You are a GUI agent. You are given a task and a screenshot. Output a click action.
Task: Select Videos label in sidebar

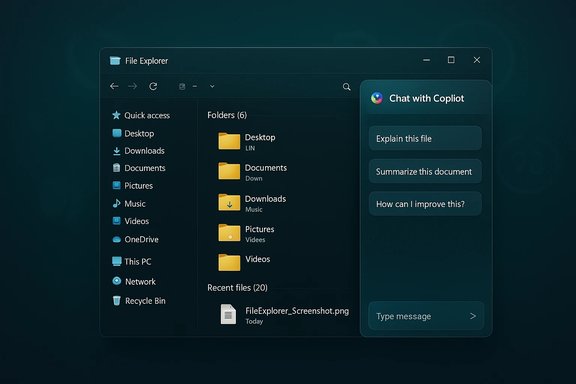pos(137,221)
